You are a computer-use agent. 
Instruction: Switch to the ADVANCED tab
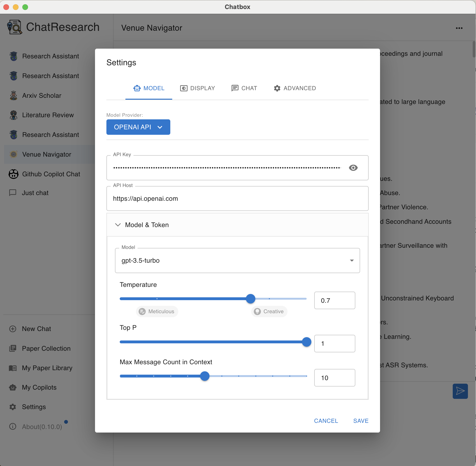[295, 88]
